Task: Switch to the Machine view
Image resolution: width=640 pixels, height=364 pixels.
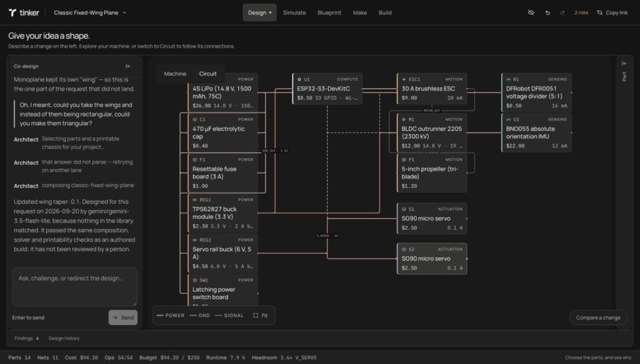Action: click(175, 74)
